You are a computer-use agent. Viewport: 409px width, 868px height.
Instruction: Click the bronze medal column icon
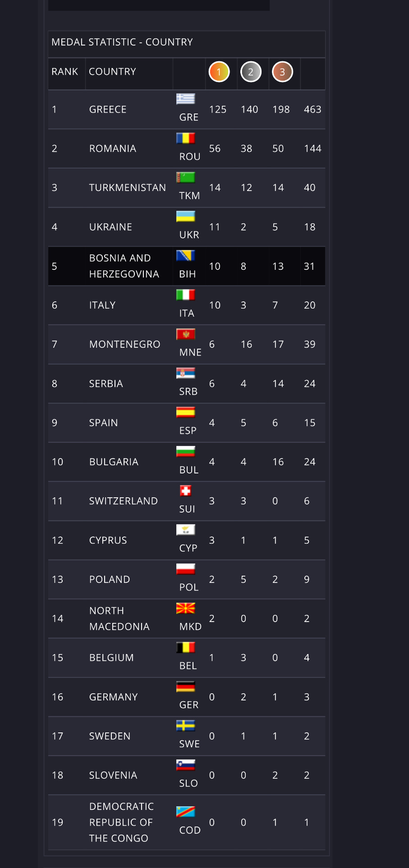coord(282,72)
